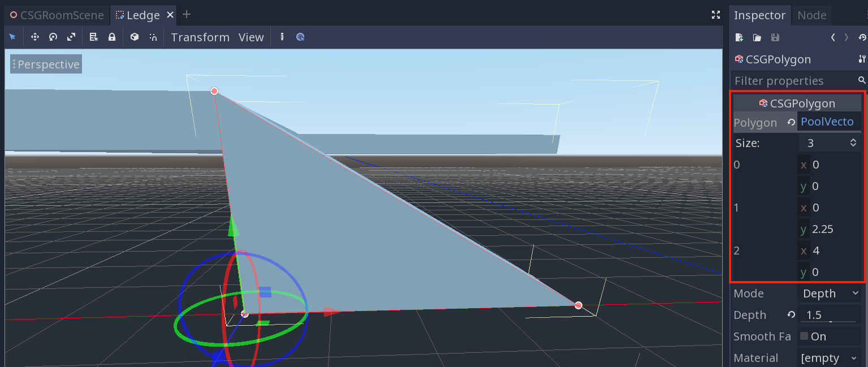
Task: Open the View menu
Action: (251, 37)
